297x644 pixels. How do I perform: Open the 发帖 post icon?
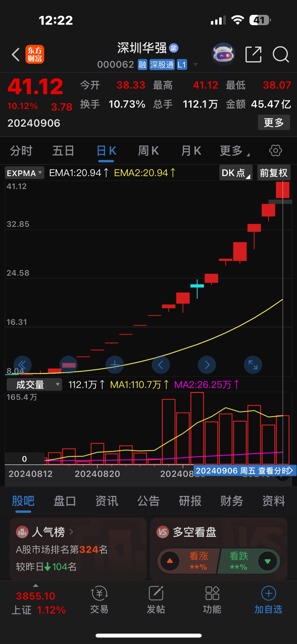point(156,594)
